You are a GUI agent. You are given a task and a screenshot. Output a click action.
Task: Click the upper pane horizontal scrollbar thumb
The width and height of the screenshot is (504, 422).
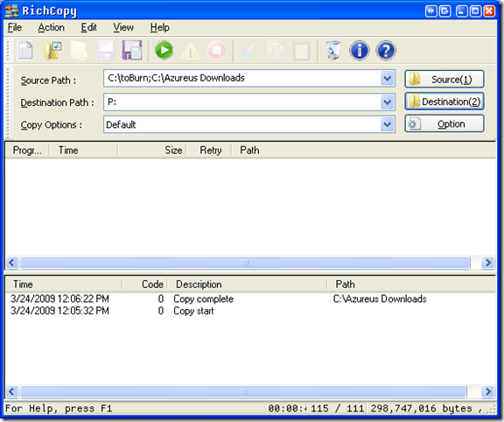[245, 263]
